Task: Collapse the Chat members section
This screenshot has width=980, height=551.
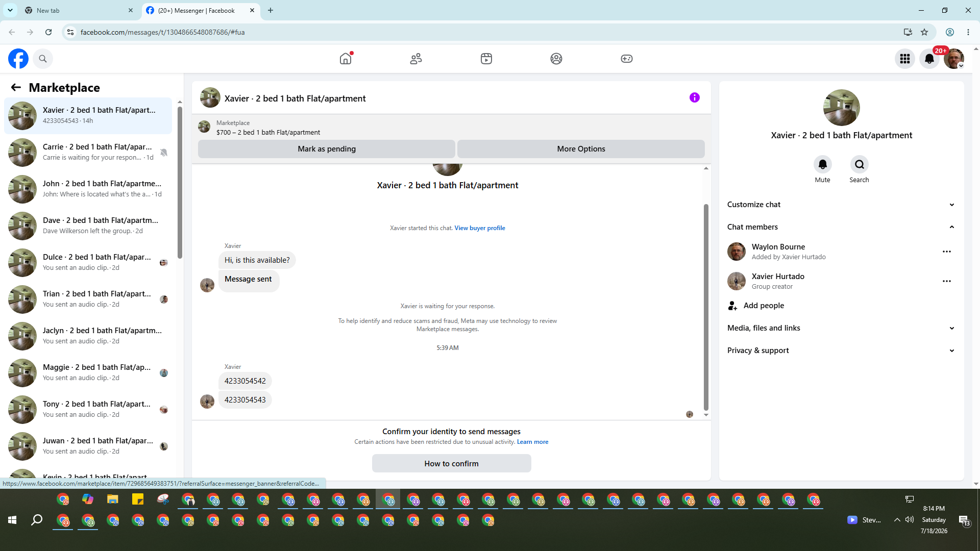Action: click(841, 227)
